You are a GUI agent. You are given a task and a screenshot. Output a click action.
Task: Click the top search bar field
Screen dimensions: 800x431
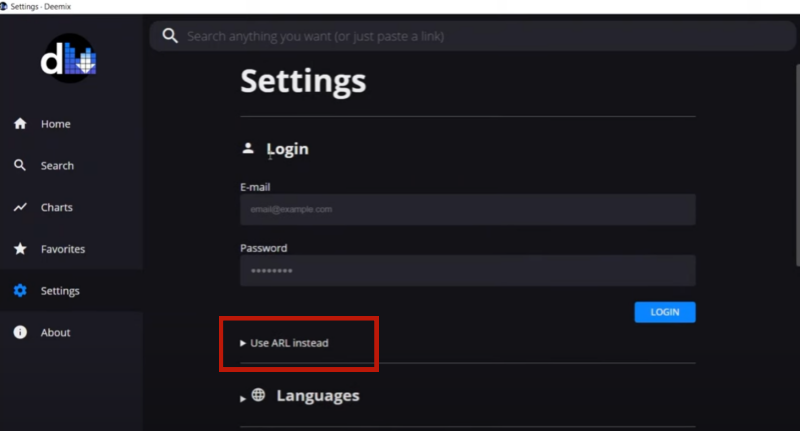point(472,36)
